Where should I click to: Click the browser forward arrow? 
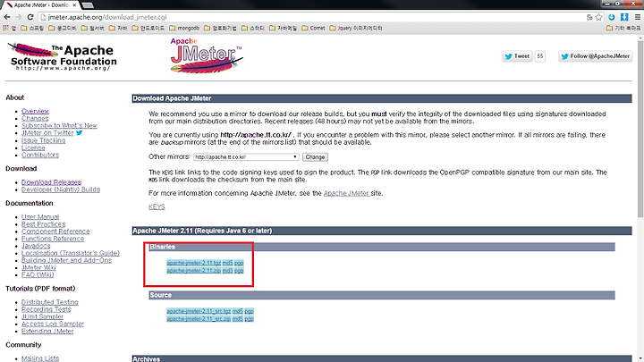tap(19, 17)
